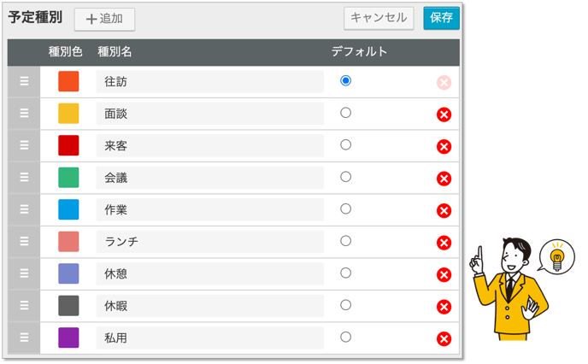Screen dimensions: 588x364
Task: Choose 私用 as the default
Action: [x=345, y=337]
